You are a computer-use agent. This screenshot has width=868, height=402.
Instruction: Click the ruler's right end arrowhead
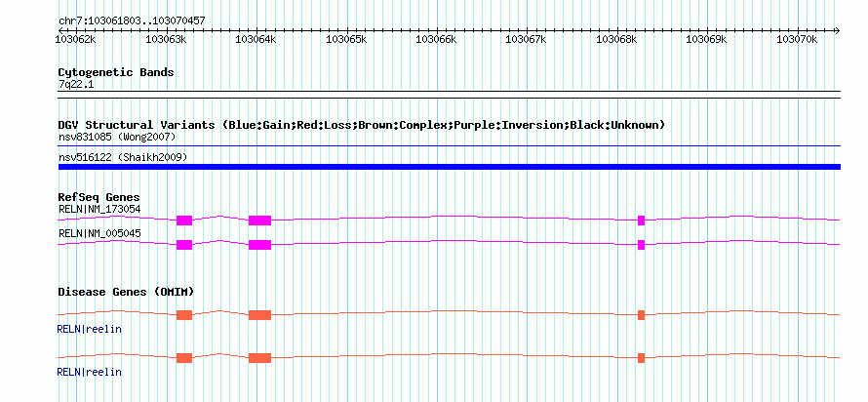838,30
